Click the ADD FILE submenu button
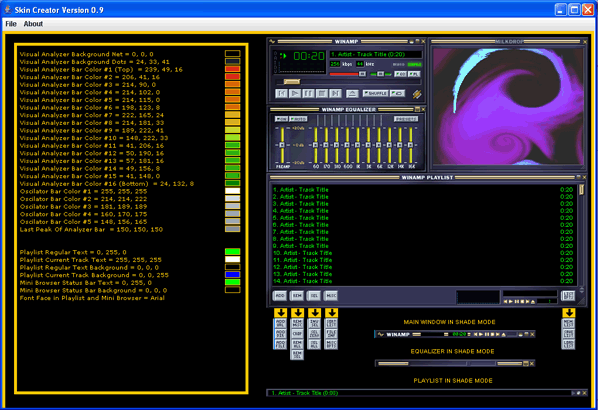598x410 pixels. click(280, 344)
